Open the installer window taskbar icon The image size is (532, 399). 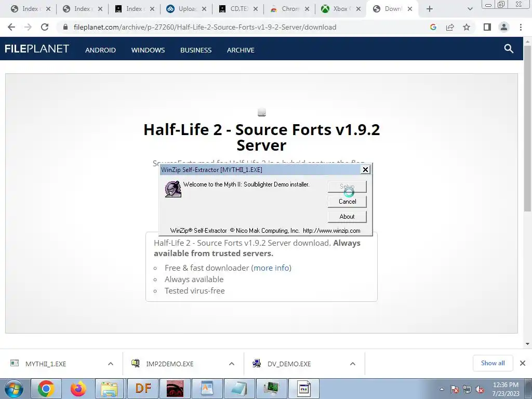303,389
